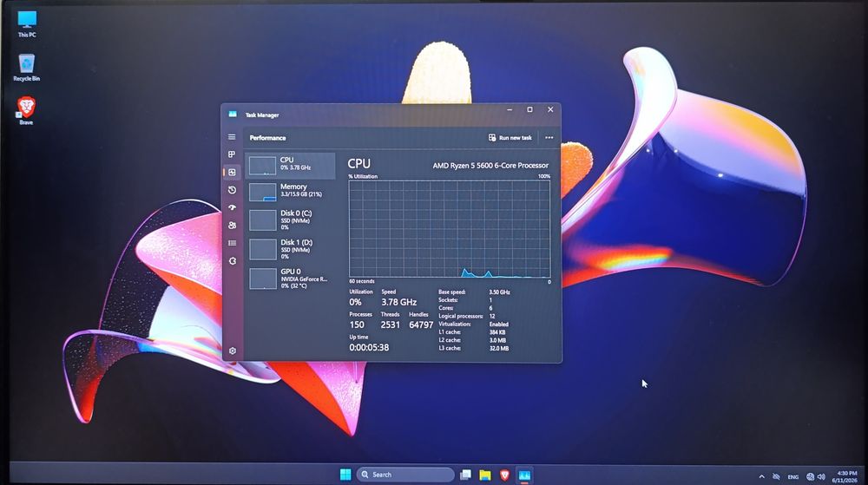Open This PC desktop icon

27,24
